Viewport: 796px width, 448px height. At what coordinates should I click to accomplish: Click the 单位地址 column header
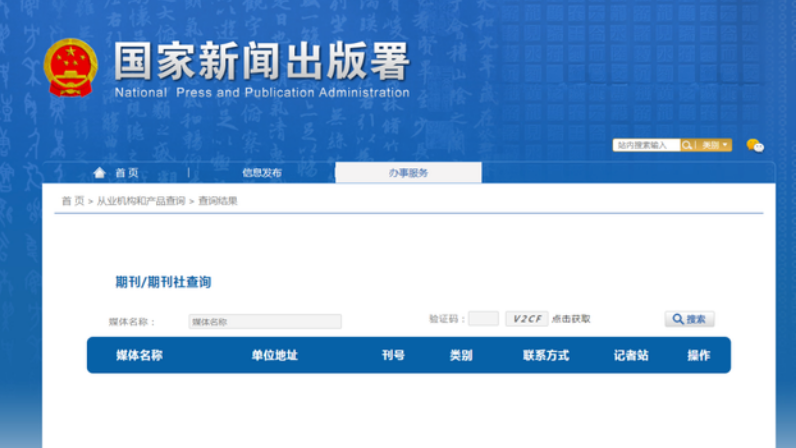click(x=274, y=355)
